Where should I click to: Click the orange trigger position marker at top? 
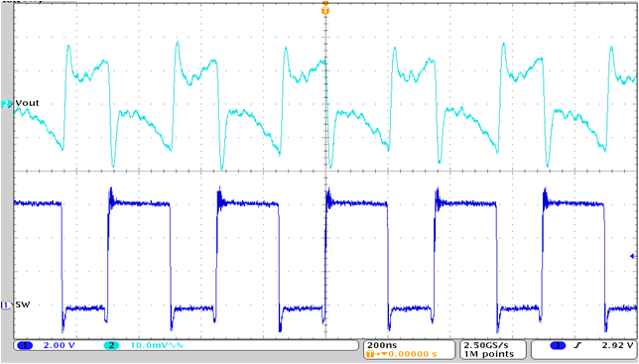[x=325, y=10]
